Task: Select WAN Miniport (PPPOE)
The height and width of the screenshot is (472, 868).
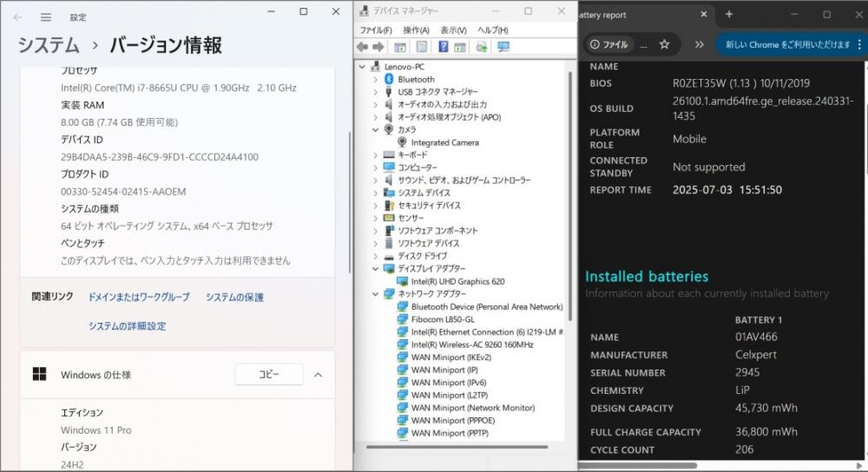Action: (453, 421)
